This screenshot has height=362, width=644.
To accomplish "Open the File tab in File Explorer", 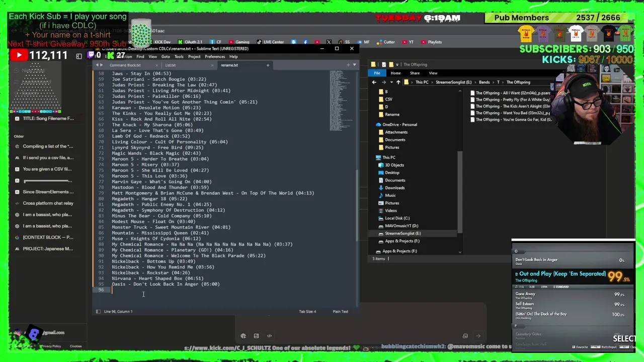I will [x=377, y=73].
